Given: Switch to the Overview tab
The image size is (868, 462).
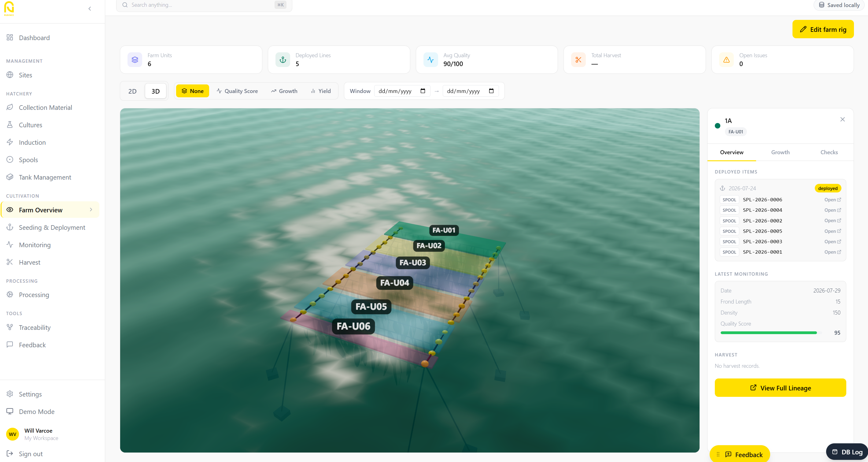Looking at the screenshot, I should point(732,152).
